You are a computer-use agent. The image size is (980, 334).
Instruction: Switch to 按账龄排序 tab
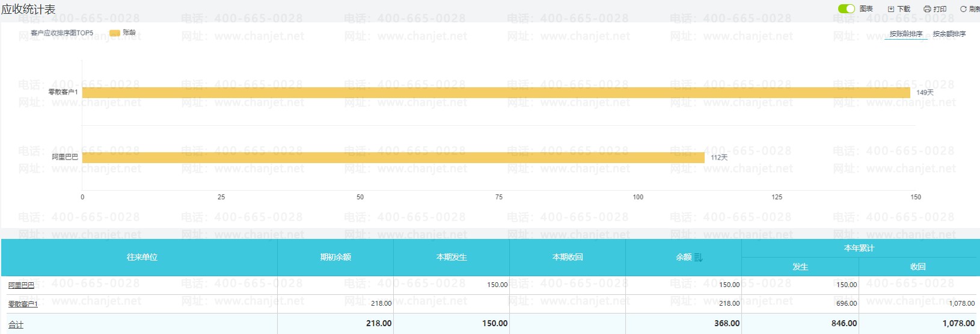905,34
